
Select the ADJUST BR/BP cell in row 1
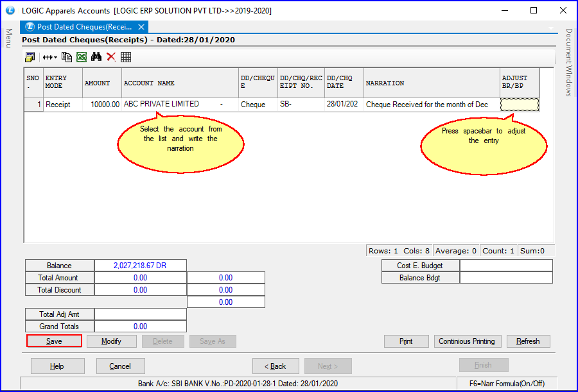coord(520,105)
